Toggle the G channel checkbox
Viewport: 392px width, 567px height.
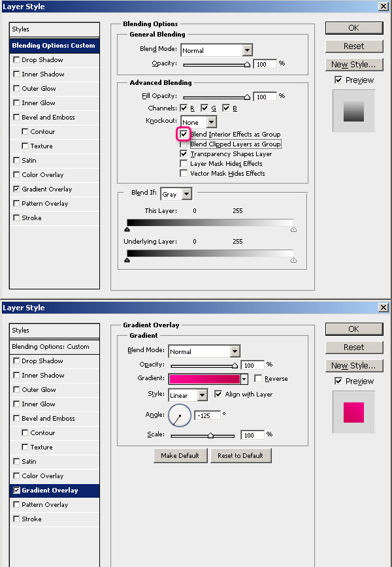point(204,108)
